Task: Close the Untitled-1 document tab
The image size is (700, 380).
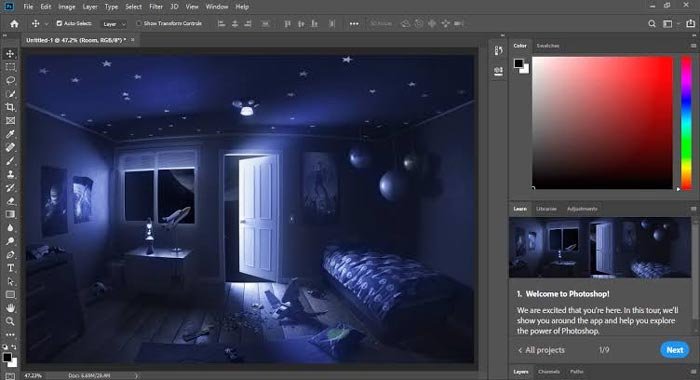Action: point(133,40)
